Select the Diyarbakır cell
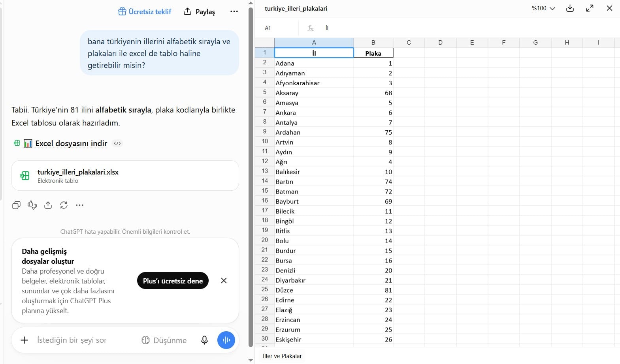The image size is (620, 364). coord(314,280)
